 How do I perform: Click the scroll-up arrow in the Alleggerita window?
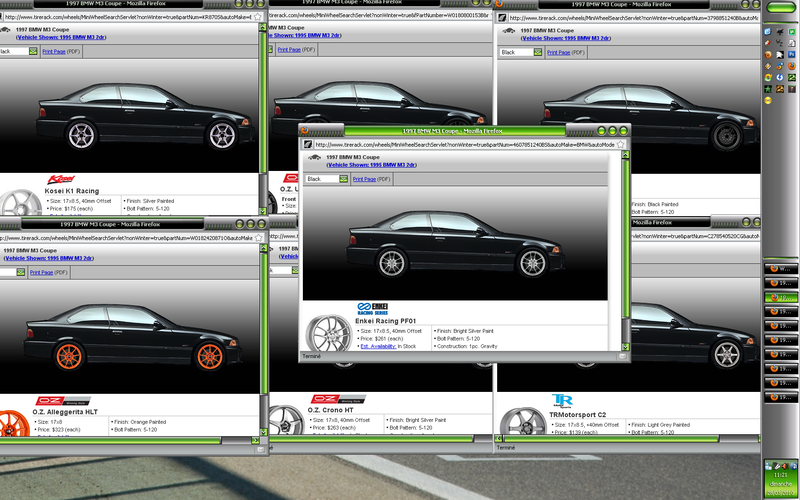tap(263, 248)
